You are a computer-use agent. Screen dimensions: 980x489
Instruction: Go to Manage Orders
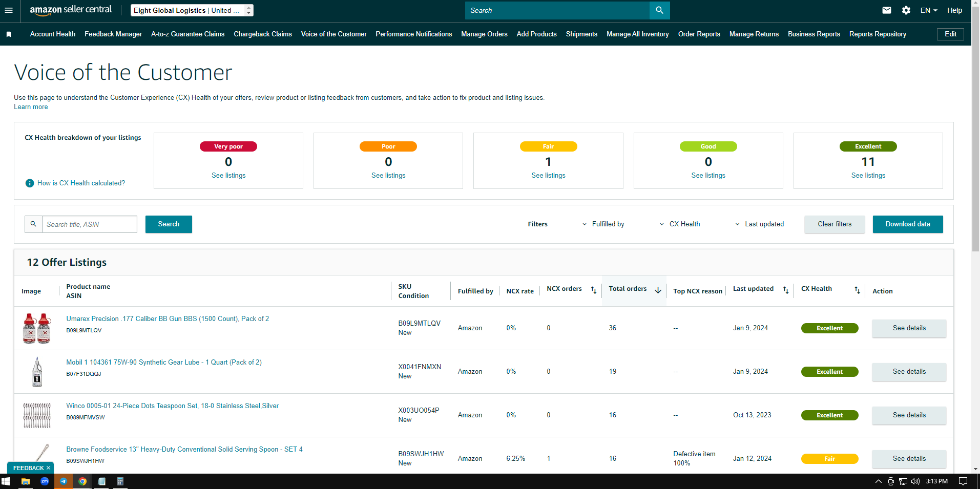point(484,34)
